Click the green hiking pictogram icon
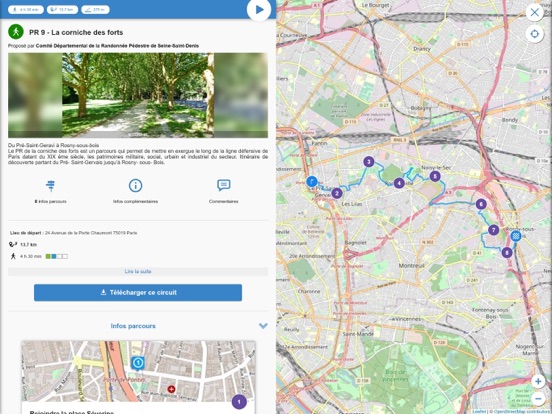This screenshot has height=414, width=552. (16, 32)
